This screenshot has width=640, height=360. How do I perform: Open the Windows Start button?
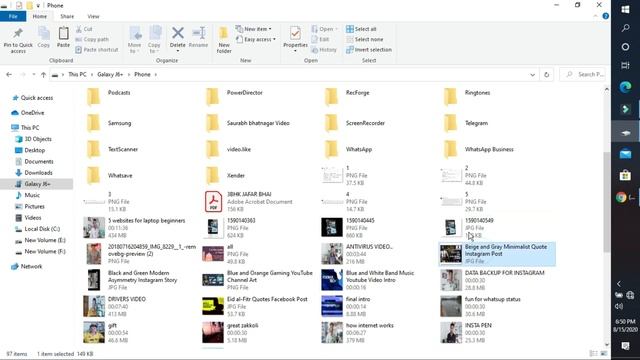[625, 9]
